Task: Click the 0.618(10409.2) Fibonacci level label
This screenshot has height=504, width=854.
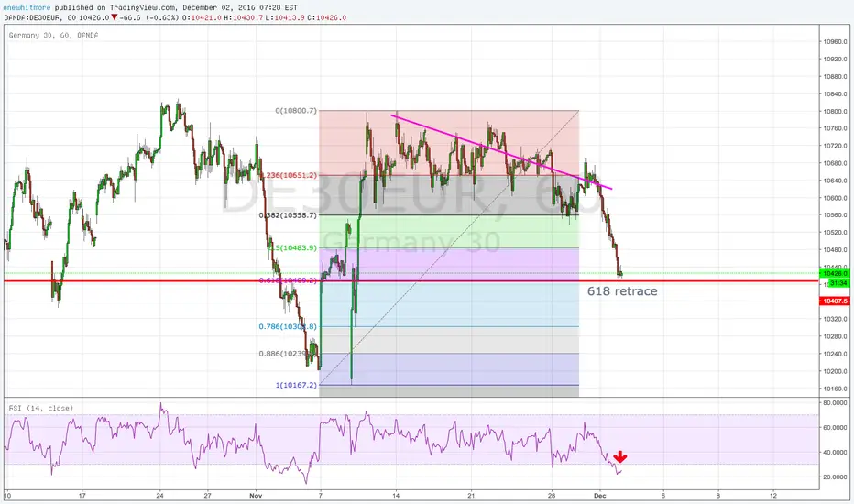Action: pos(288,280)
